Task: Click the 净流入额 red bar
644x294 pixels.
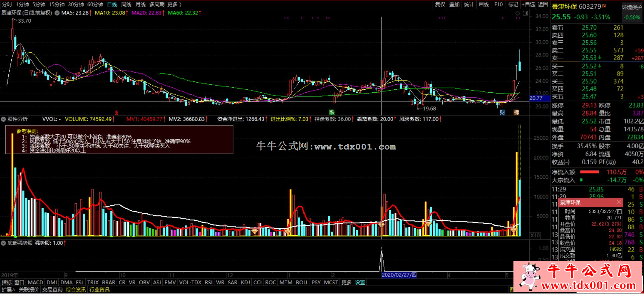Action: 589,172
